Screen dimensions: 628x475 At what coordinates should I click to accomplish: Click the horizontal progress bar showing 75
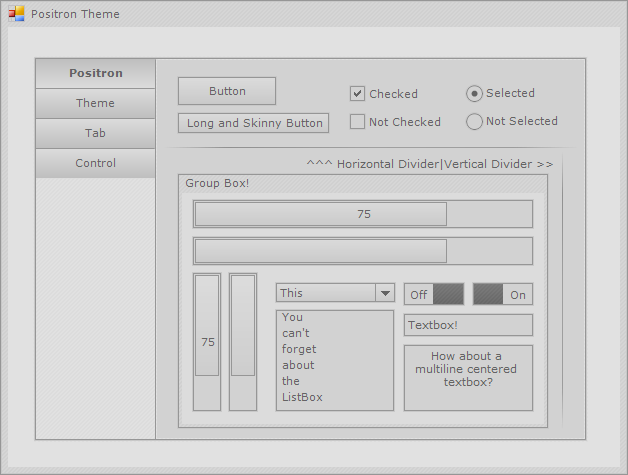tap(363, 214)
